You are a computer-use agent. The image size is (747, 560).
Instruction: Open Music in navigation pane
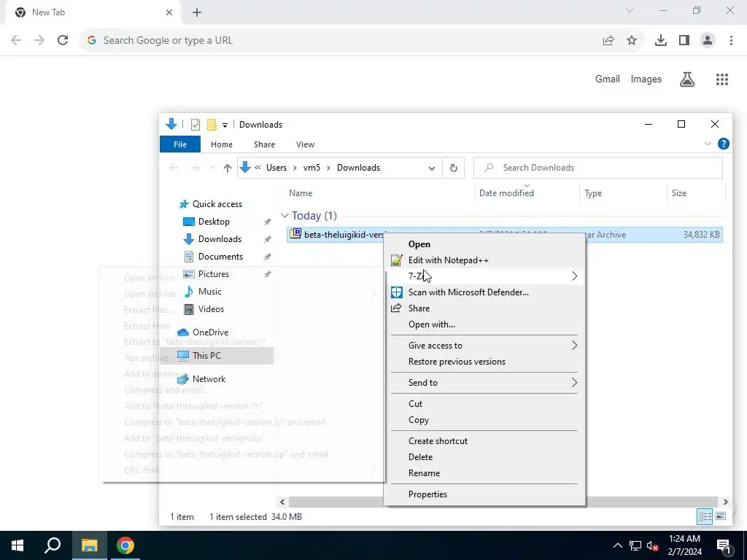(x=209, y=292)
